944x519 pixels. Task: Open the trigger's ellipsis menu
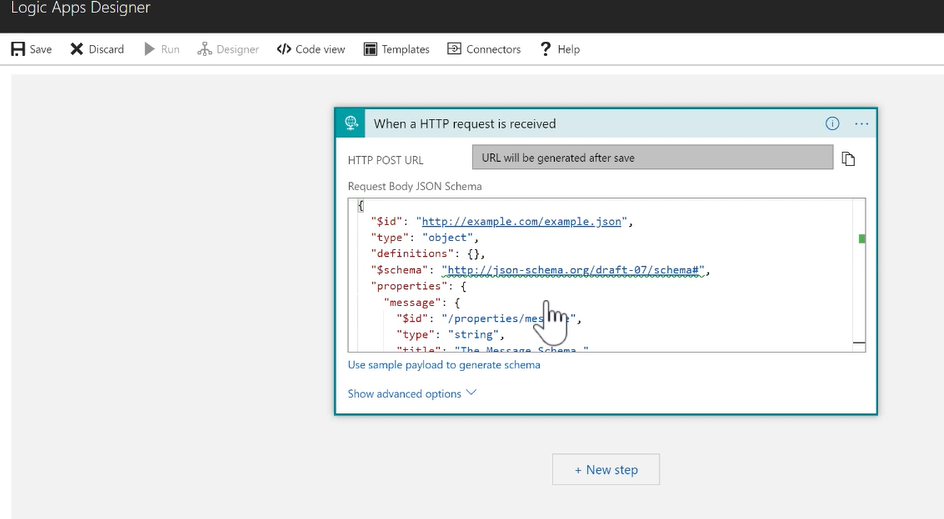coord(861,124)
